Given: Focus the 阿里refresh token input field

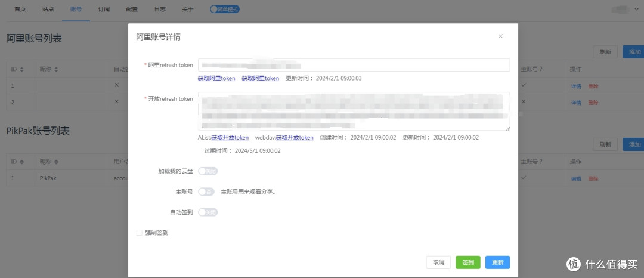Looking at the screenshot, I should [x=354, y=65].
